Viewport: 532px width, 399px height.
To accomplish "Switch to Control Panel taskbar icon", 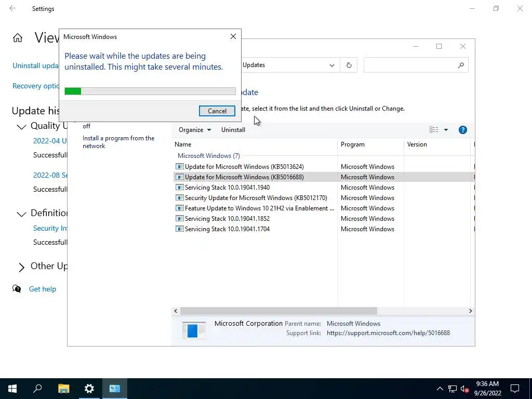I will click(115, 389).
